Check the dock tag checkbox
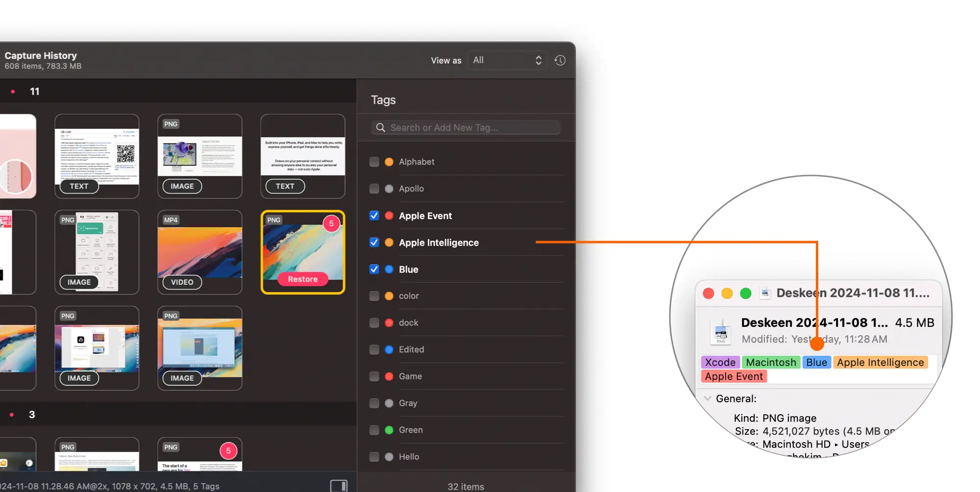Image resolution: width=980 pixels, height=492 pixels. pos(374,322)
